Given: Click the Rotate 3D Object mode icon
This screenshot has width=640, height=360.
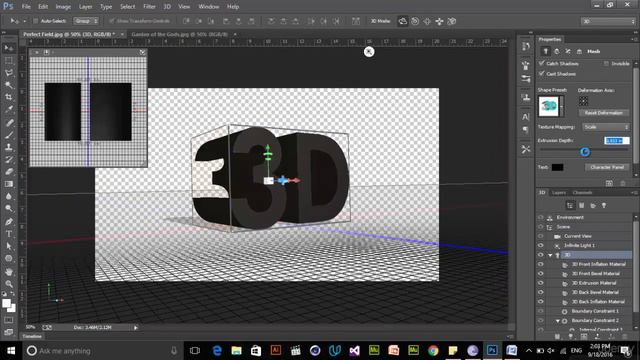Looking at the screenshot, I should 402,21.
